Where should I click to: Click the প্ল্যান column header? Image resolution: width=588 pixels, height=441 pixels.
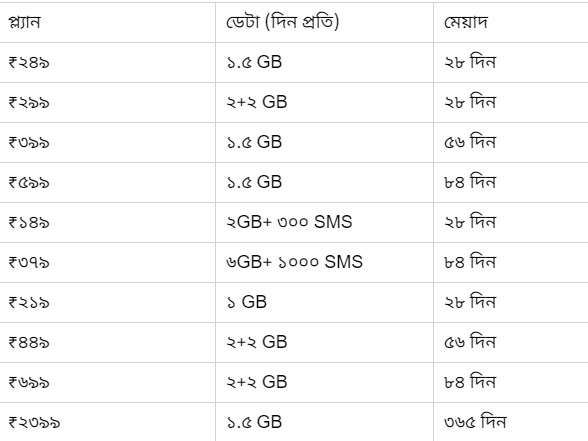pyautogui.click(x=107, y=22)
